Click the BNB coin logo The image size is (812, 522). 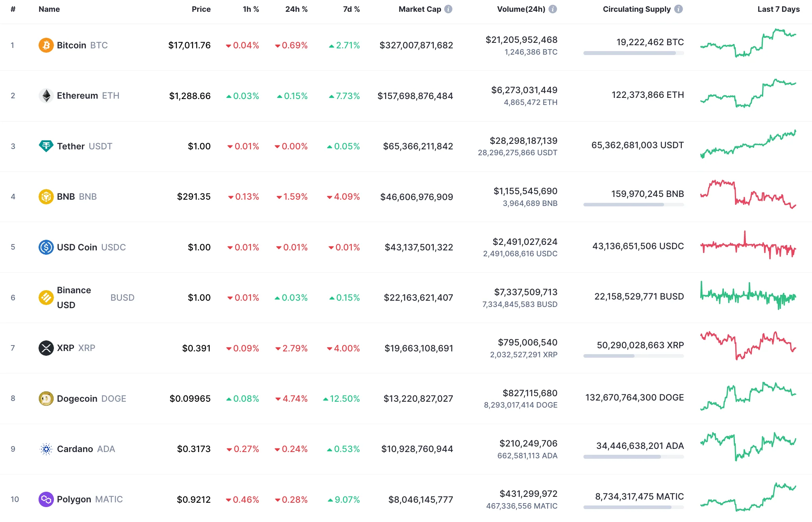click(46, 197)
